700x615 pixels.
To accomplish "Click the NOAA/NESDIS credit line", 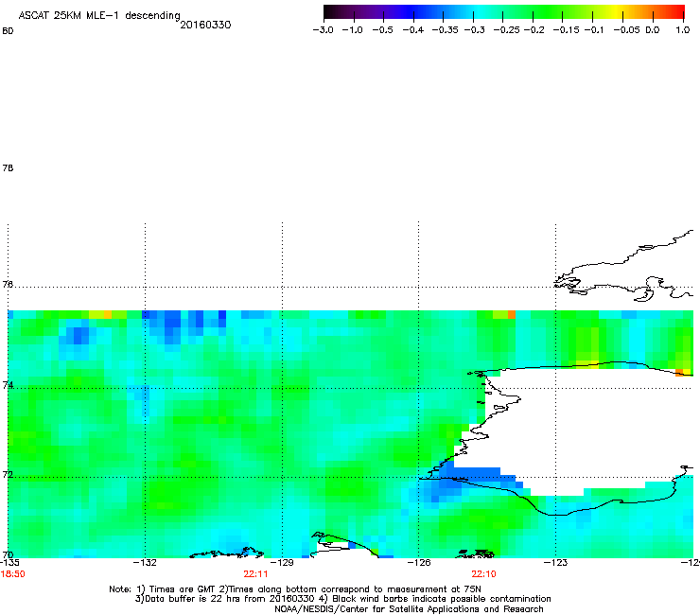I will pyautogui.click(x=409, y=609).
